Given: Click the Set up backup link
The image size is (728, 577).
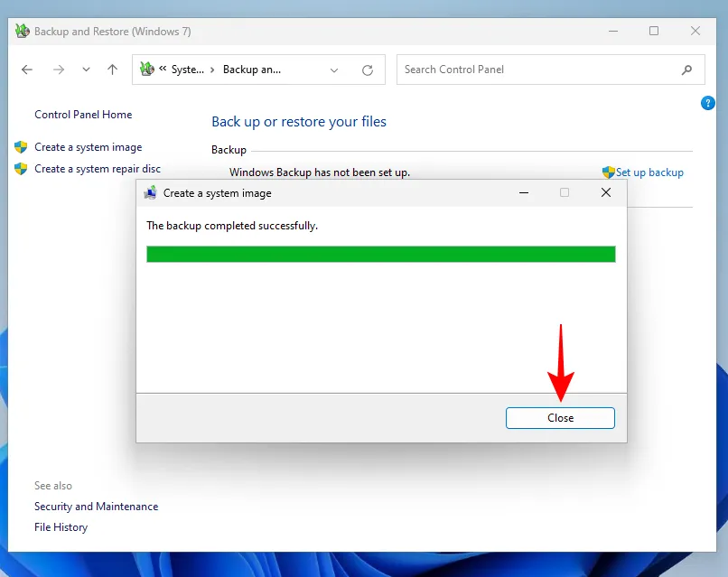Looking at the screenshot, I should coord(649,172).
